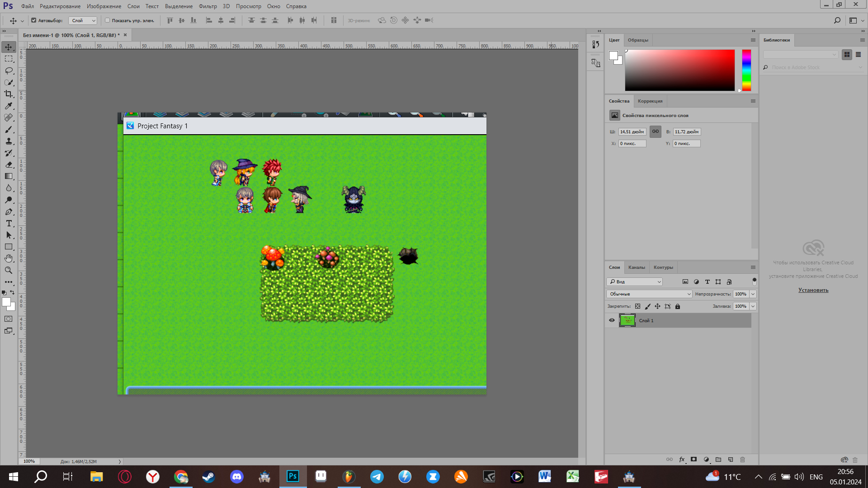Switch to the Каналы tab
The image size is (868, 488).
point(637,267)
